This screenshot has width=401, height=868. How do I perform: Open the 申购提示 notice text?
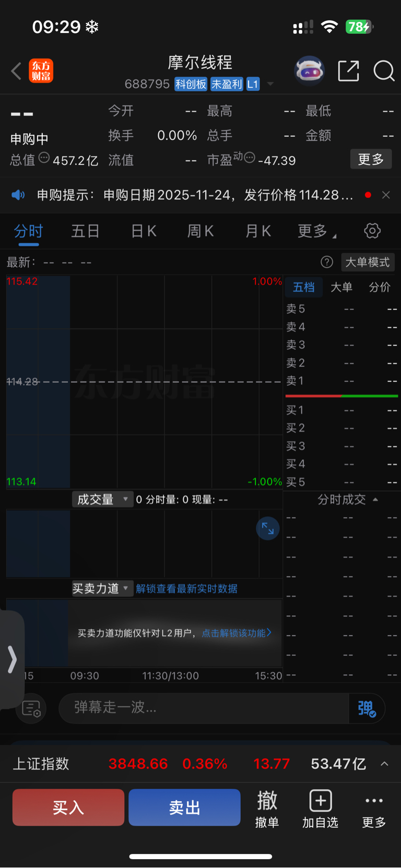(195, 195)
